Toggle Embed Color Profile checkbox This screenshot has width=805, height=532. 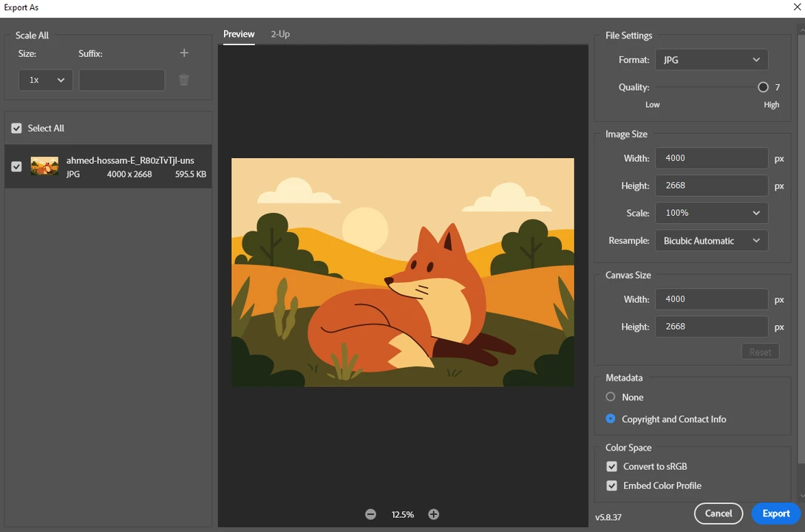pyautogui.click(x=611, y=485)
